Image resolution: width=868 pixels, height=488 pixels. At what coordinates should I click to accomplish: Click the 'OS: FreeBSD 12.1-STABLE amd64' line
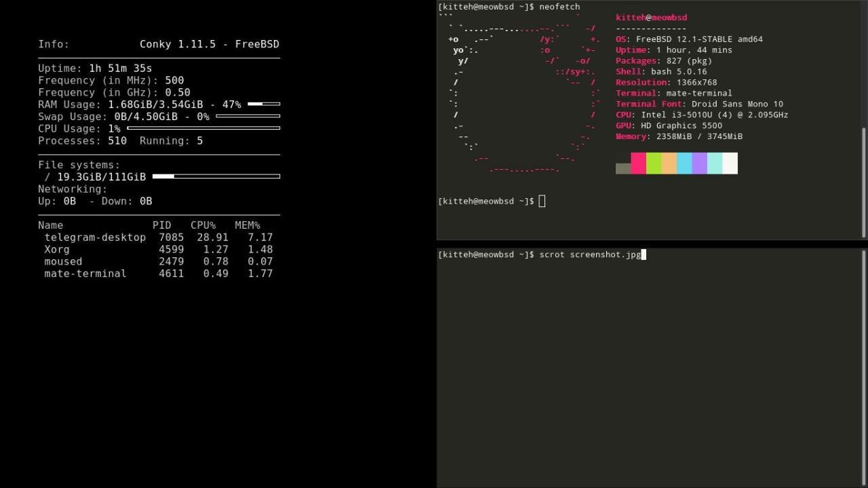point(689,39)
